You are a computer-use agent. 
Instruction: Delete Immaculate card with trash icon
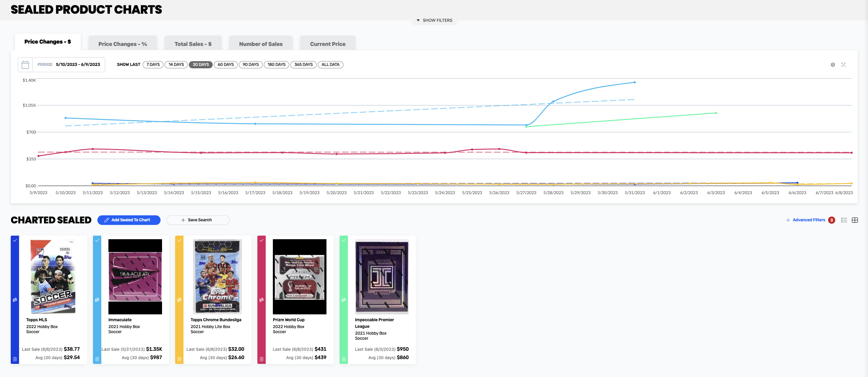[97, 359]
